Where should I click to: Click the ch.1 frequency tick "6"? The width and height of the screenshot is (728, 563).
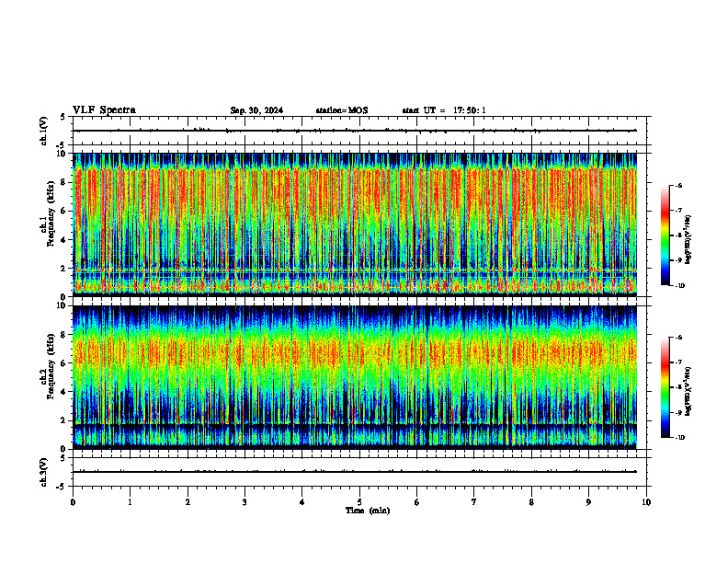click(x=63, y=212)
